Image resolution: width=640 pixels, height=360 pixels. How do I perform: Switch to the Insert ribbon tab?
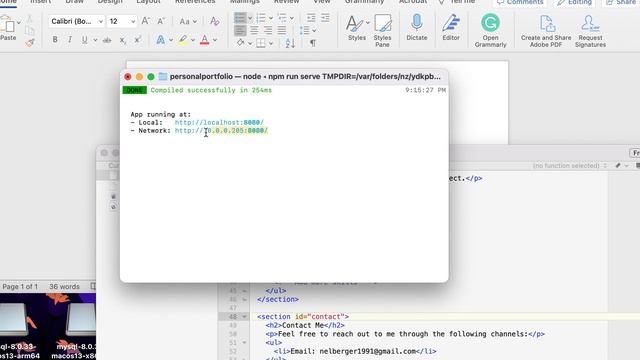click(x=41, y=2)
